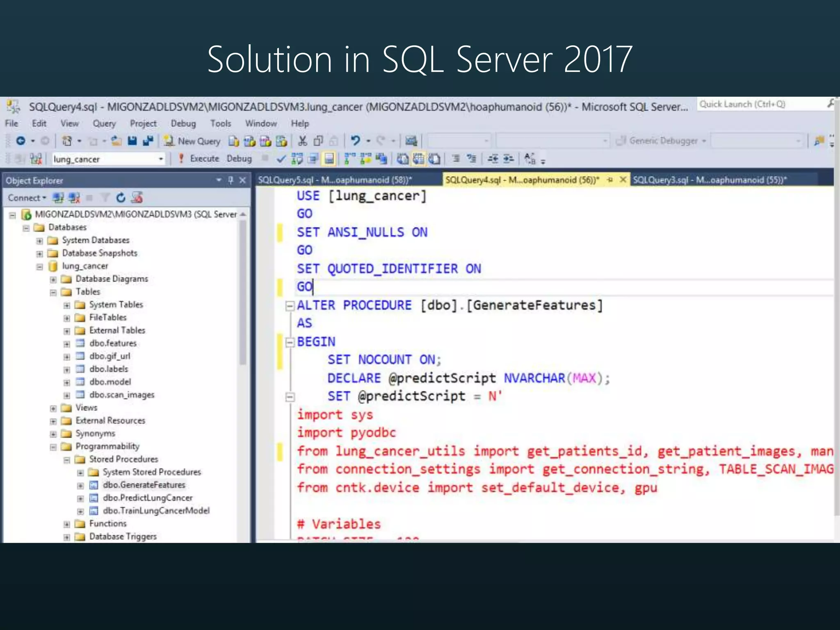Click the New Query button
This screenshot has width=840, height=630.
tap(192, 142)
